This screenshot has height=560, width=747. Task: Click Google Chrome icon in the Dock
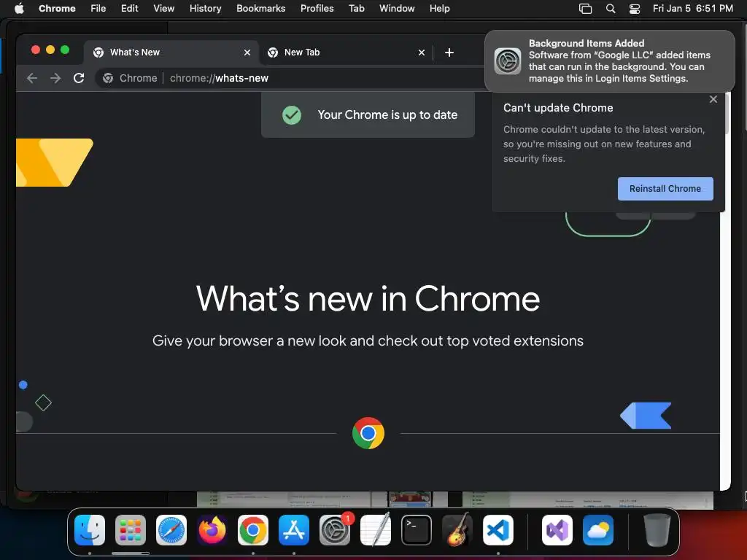[253, 530]
